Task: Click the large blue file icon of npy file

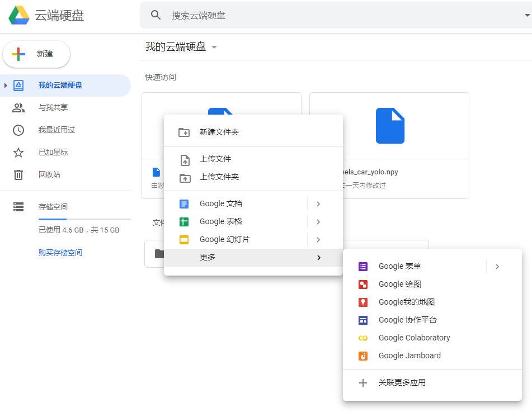Action: click(x=390, y=126)
